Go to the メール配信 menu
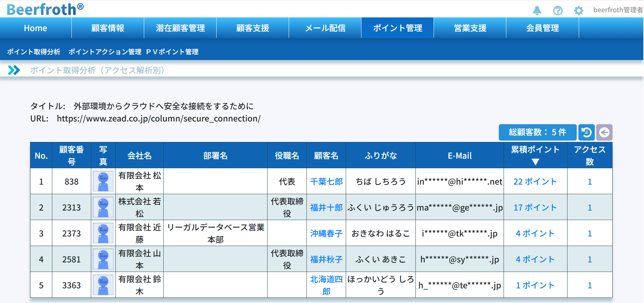Screen dimensions: 644x303 [x=325, y=28]
